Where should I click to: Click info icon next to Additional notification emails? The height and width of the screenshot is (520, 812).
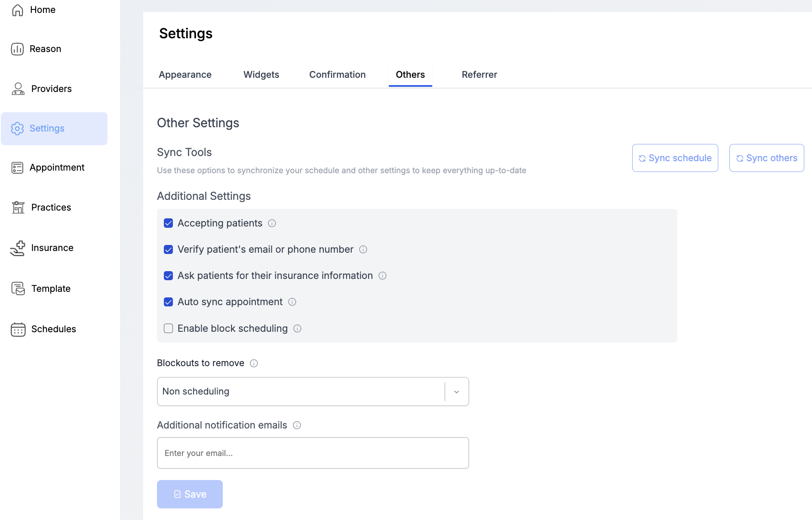click(x=297, y=425)
